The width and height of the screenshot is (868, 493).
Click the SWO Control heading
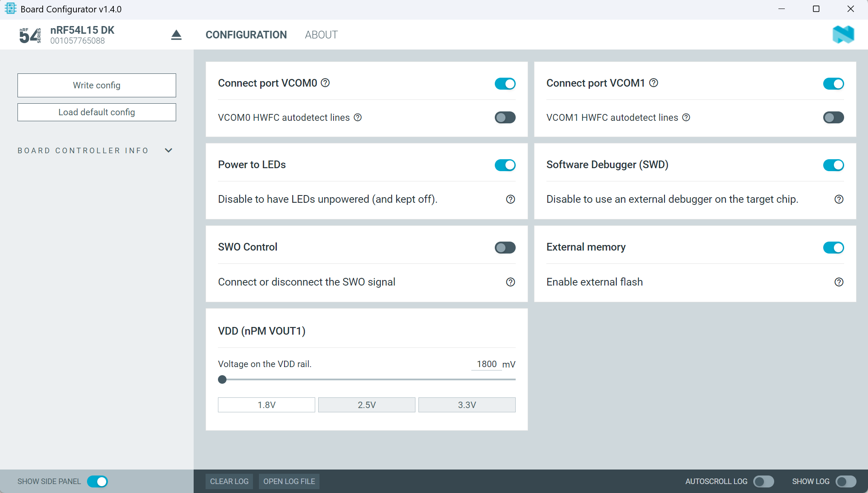(248, 247)
